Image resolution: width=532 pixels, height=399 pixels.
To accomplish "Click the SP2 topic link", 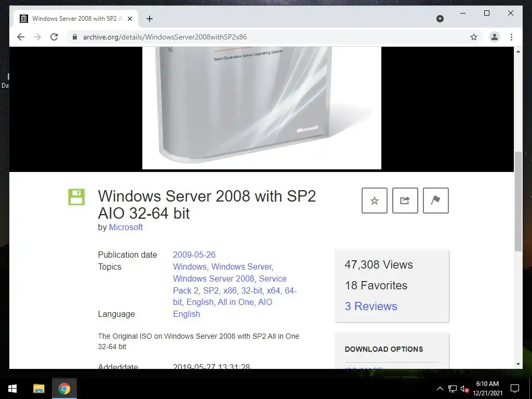I will 211,291.
